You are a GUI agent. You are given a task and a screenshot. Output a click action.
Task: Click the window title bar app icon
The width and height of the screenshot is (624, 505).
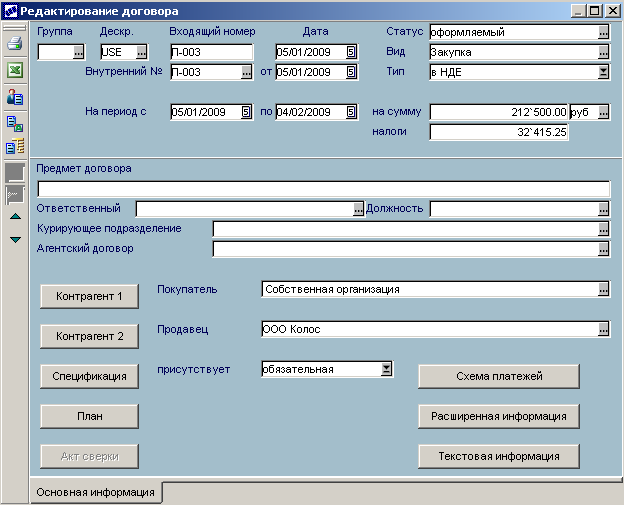pos(10,11)
